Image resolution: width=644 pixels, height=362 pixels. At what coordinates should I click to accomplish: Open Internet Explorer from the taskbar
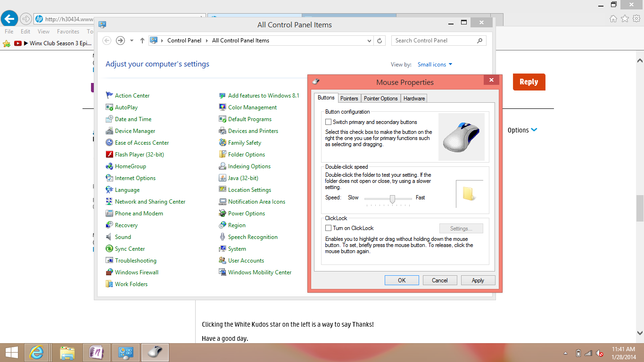point(36,353)
